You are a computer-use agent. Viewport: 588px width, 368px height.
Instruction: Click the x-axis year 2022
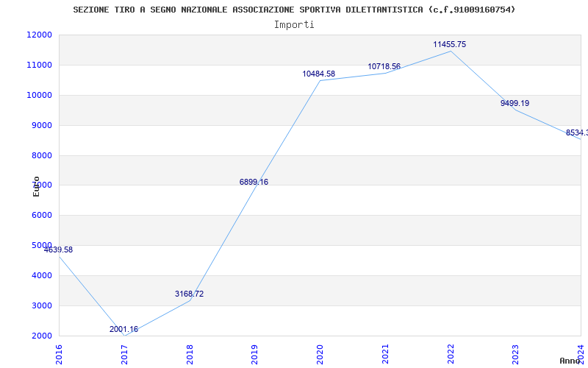tap(451, 354)
